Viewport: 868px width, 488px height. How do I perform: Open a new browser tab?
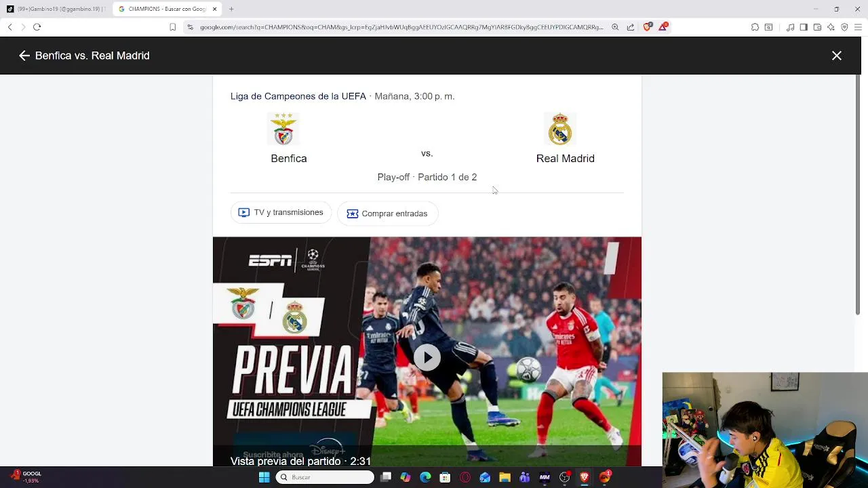tap(231, 9)
